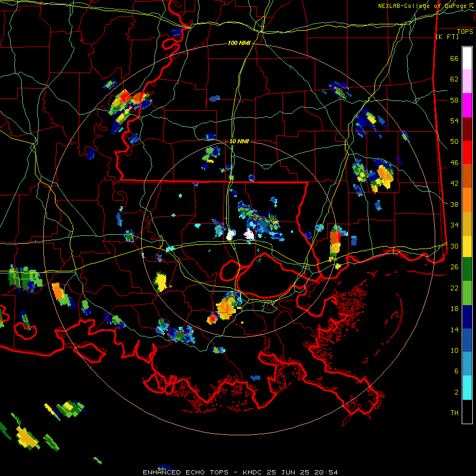Select the light green legend swatch
The height and width of the screenshot is (476, 476).
click(467, 293)
